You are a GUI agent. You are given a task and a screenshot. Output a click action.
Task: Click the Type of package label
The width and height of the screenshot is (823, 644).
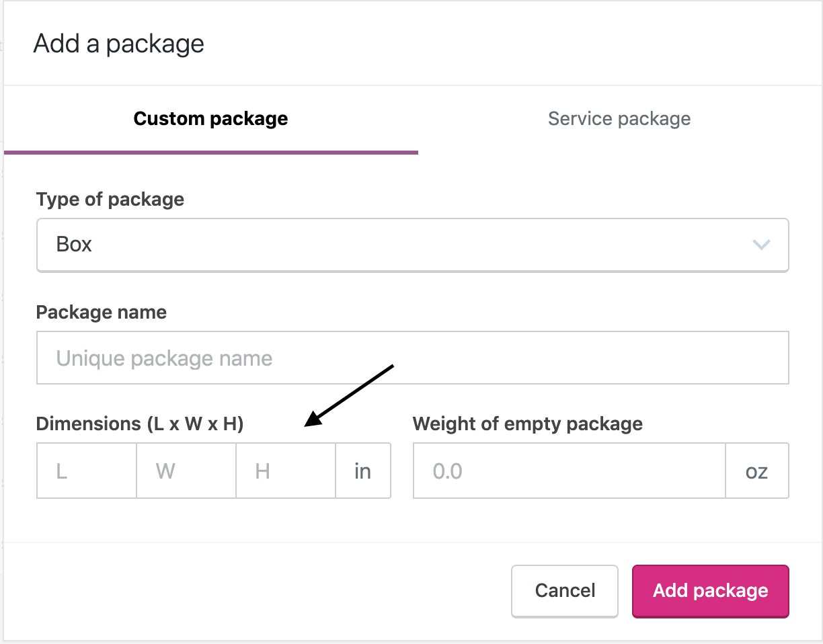[x=110, y=199]
